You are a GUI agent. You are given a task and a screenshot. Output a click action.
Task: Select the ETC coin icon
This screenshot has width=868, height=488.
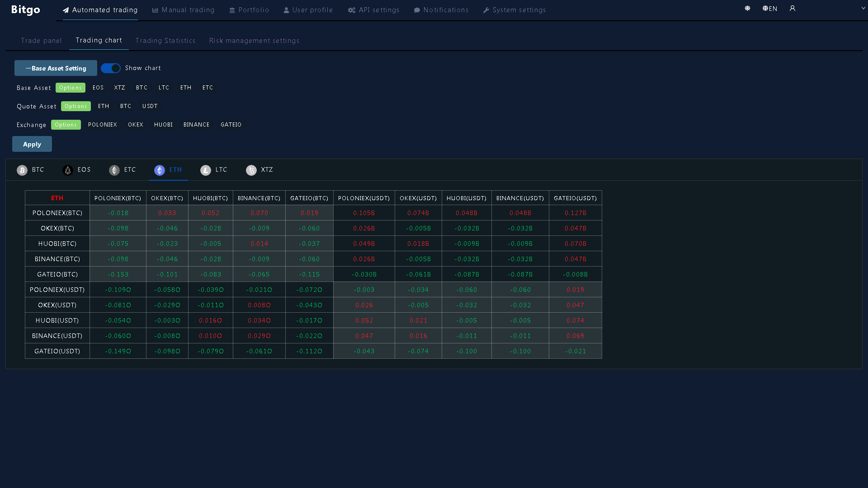(114, 170)
